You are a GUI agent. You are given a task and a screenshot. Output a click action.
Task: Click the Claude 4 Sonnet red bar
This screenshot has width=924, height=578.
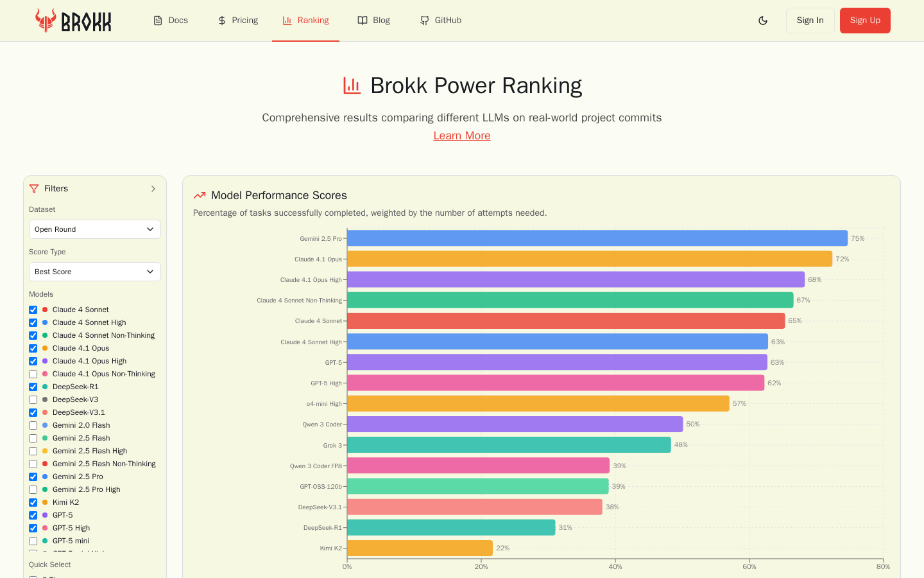point(566,320)
